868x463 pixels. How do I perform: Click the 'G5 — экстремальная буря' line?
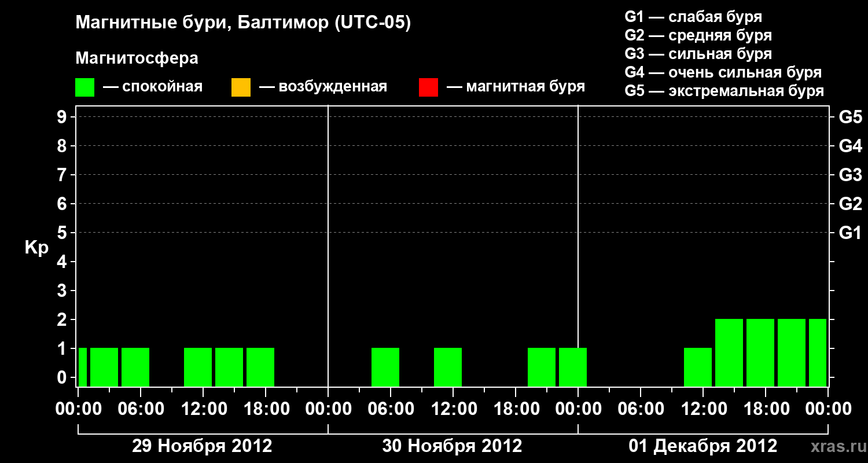point(724,91)
